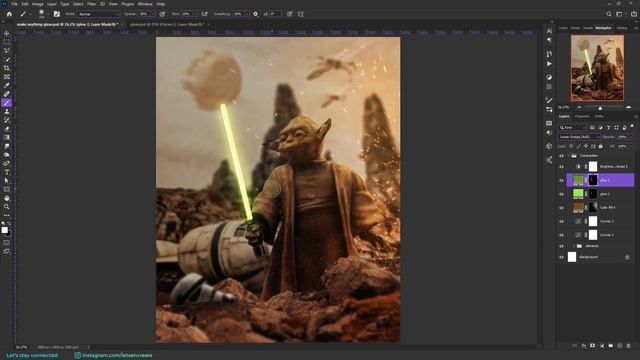Image resolution: width=640 pixels, height=360 pixels.
Task: Hide the Color Fill 4 layer
Action: tap(561, 207)
